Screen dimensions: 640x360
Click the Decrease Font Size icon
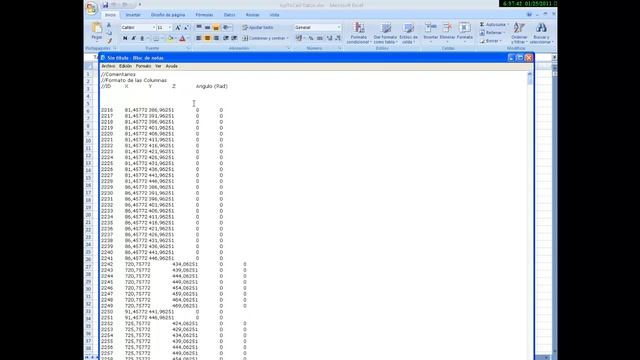tap(186, 27)
